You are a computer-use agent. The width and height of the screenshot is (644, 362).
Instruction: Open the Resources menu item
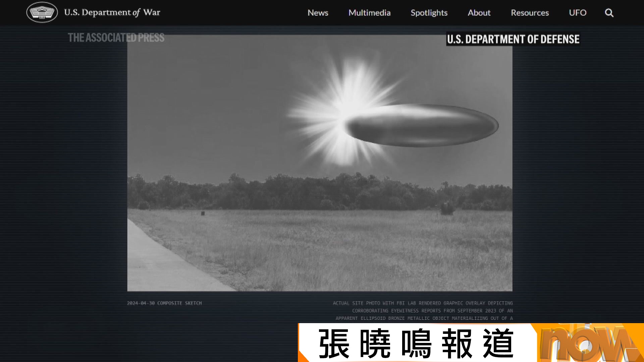(x=530, y=13)
